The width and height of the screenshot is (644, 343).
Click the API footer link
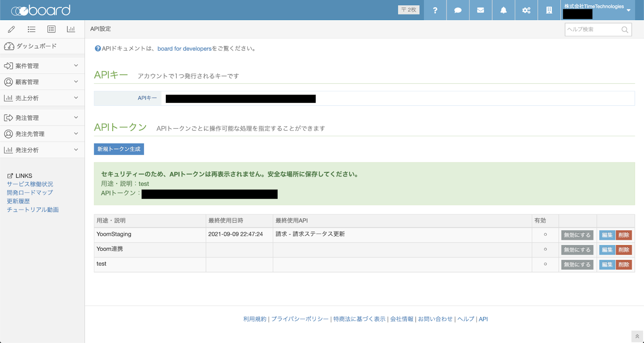click(x=483, y=319)
